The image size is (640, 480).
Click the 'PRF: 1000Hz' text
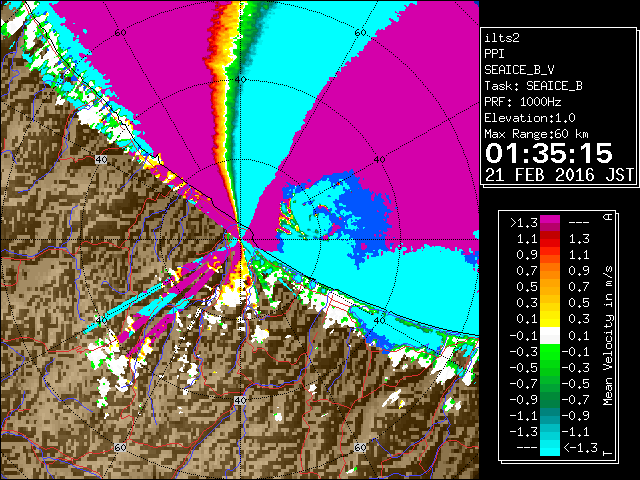(523, 102)
